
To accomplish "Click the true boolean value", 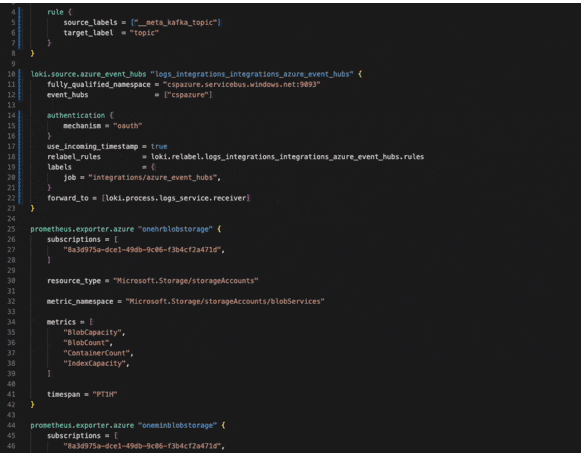I will [x=159, y=147].
